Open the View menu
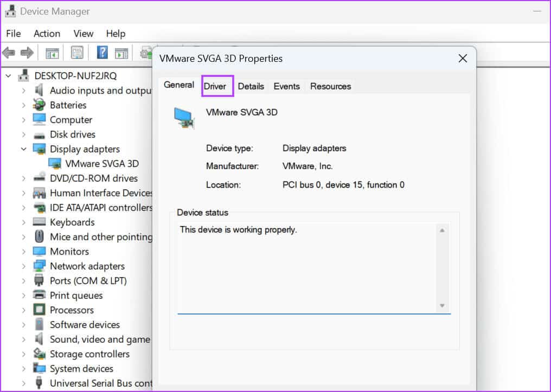 [84, 34]
